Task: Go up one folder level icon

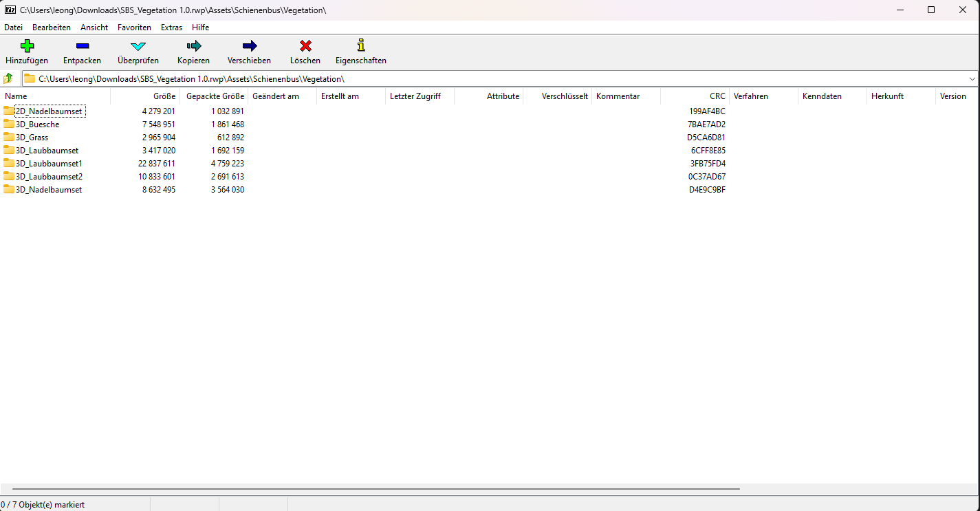Action: (x=9, y=78)
